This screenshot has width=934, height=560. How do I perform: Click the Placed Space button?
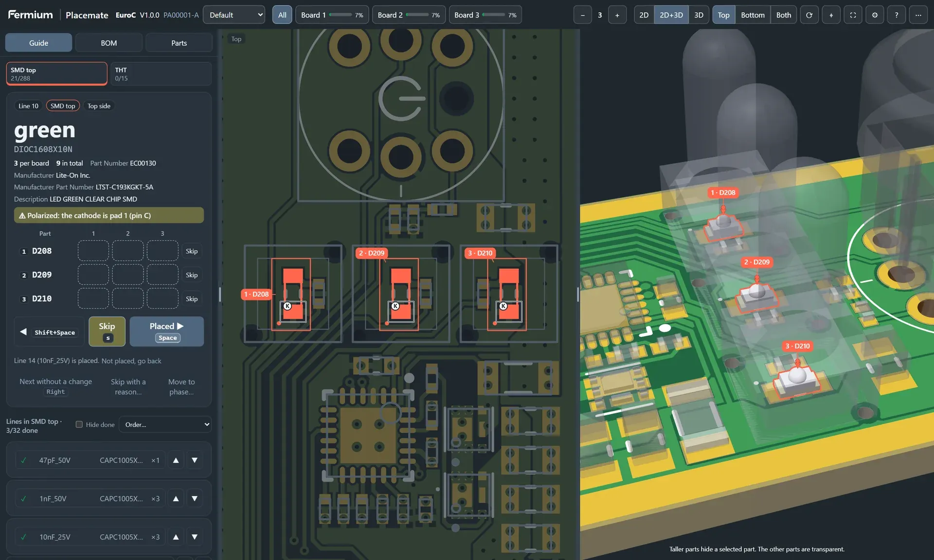(x=167, y=332)
